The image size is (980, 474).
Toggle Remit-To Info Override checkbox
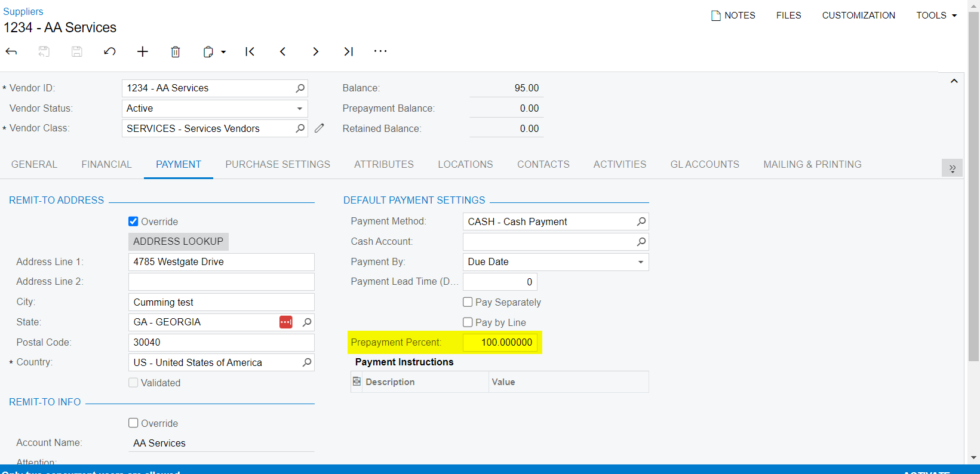(x=133, y=423)
